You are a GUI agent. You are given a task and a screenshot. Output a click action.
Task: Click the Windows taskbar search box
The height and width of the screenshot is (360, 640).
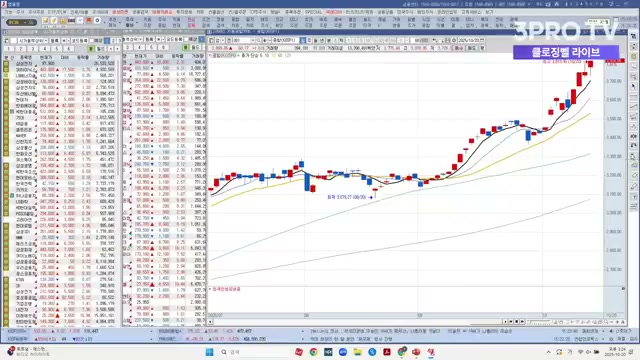(x=253, y=352)
